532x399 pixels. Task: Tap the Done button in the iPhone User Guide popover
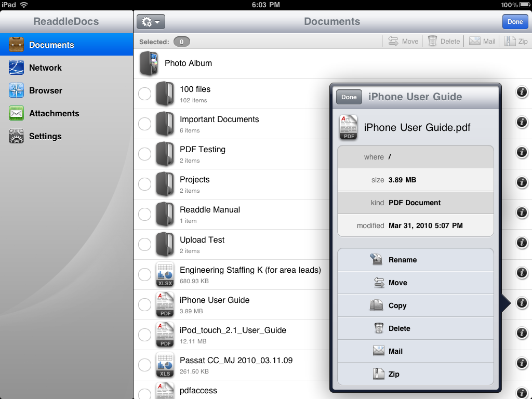click(349, 97)
